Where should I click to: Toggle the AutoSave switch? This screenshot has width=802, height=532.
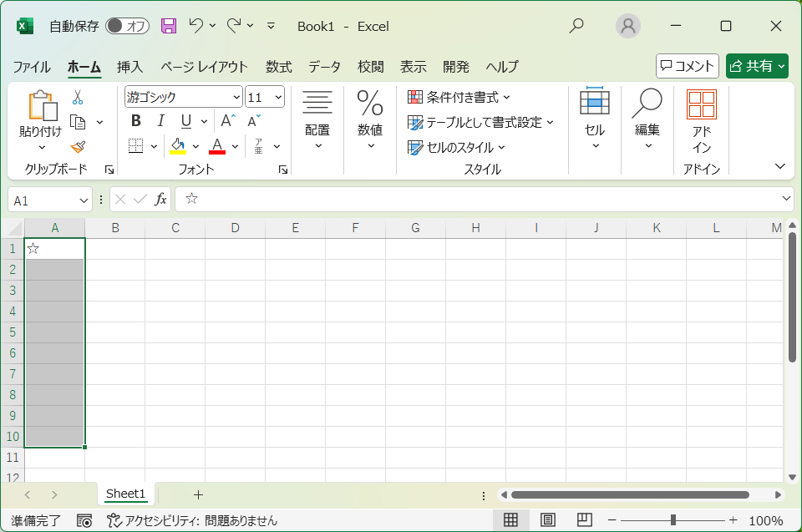click(127, 26)
